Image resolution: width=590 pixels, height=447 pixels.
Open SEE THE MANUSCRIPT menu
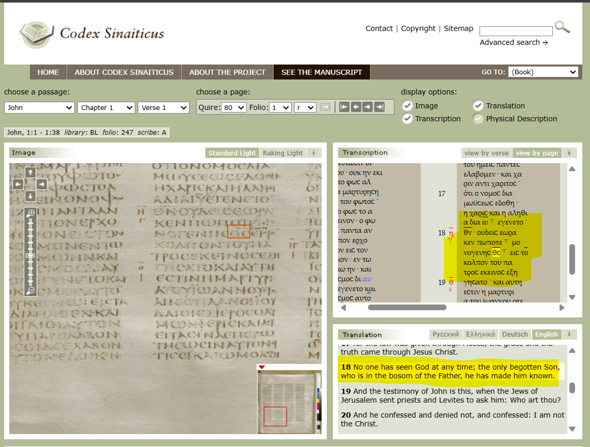click(322, 72)
